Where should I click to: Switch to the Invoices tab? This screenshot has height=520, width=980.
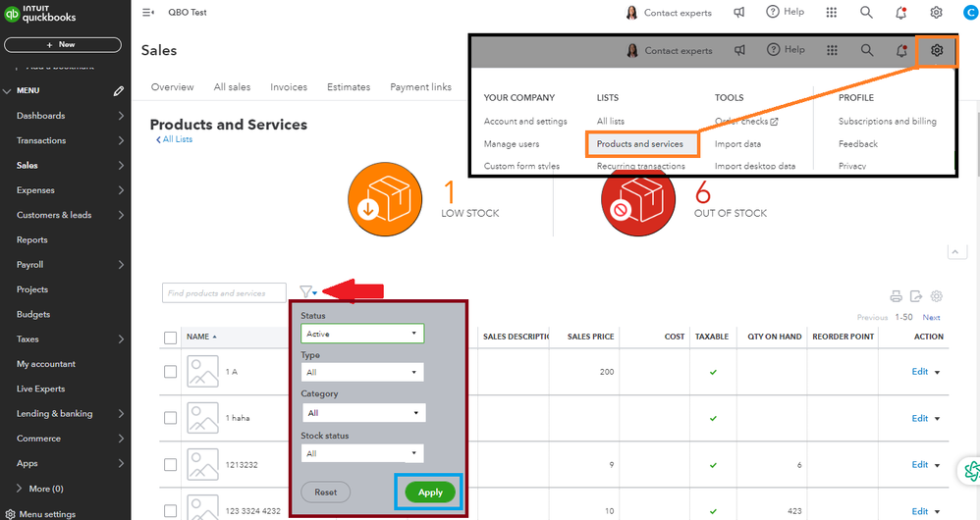(x=289, y=86)
